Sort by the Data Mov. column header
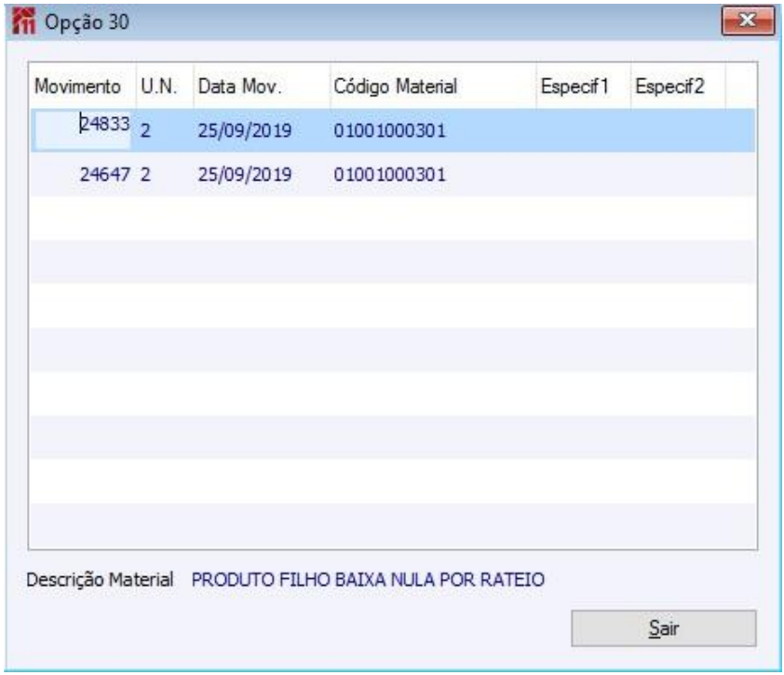Image resolution: width=784 pixels, height=675 pixels. coord(262,86)
